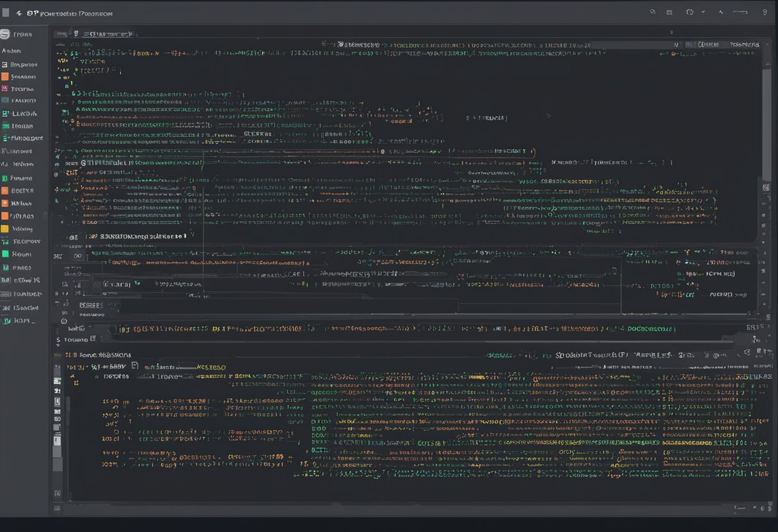This screenshot has height=532, width=778.
Task: Click the refresh/sync icon in the toolbar
Action: pos(689,12)
